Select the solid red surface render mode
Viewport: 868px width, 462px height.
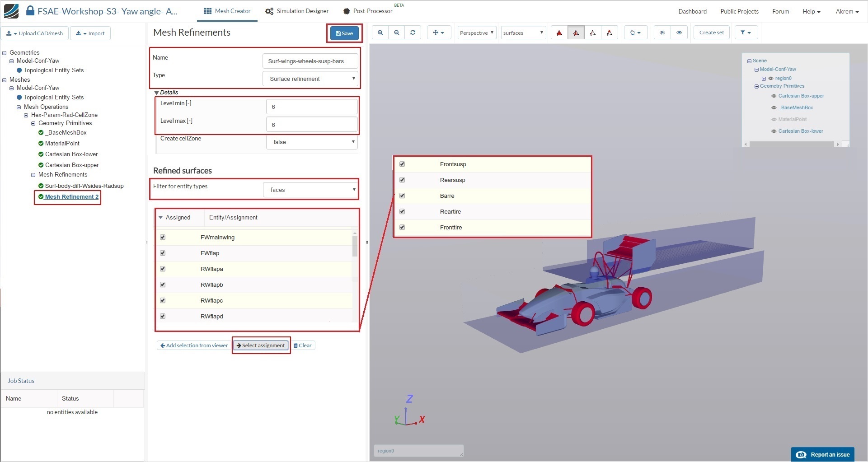pos(559,33)
